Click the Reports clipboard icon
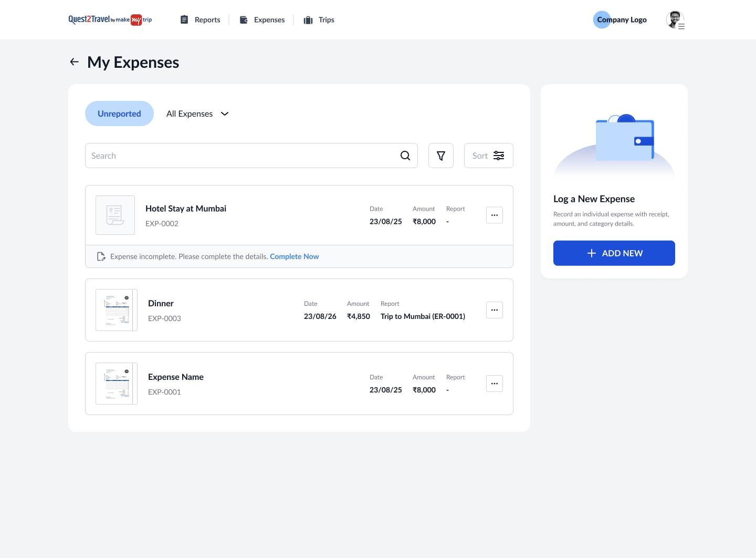756x558 pixels. click(184, 19)
